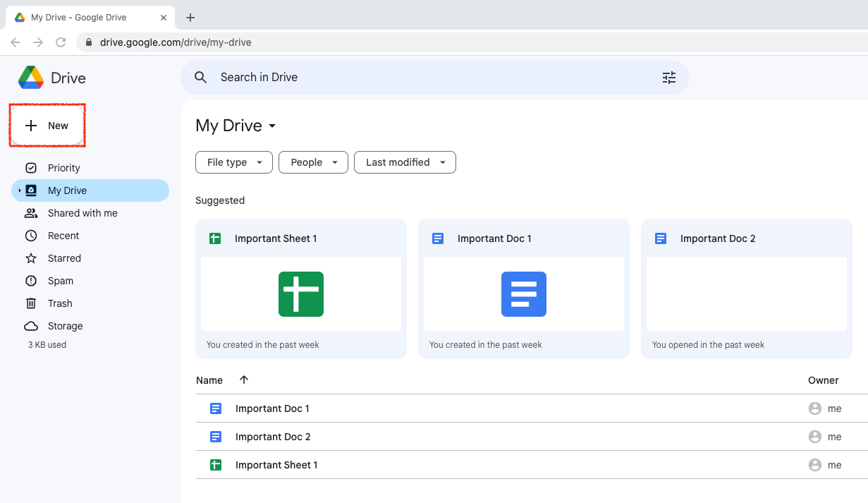The height and width of the screenshot is (503, 868).
Task: Open Spam in the sidebar
Action: (90, 281)
